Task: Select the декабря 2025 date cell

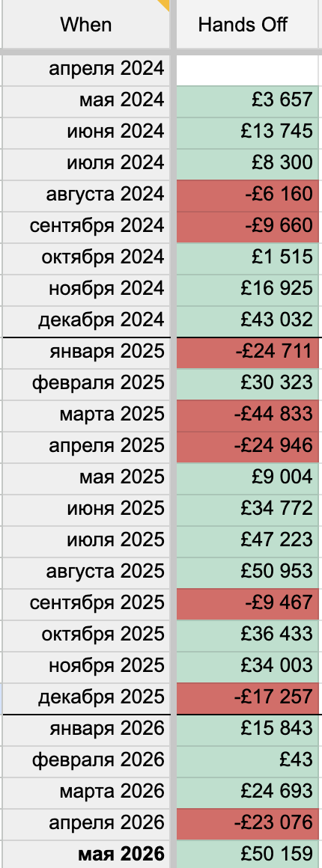Action: [x=86, y=697]
